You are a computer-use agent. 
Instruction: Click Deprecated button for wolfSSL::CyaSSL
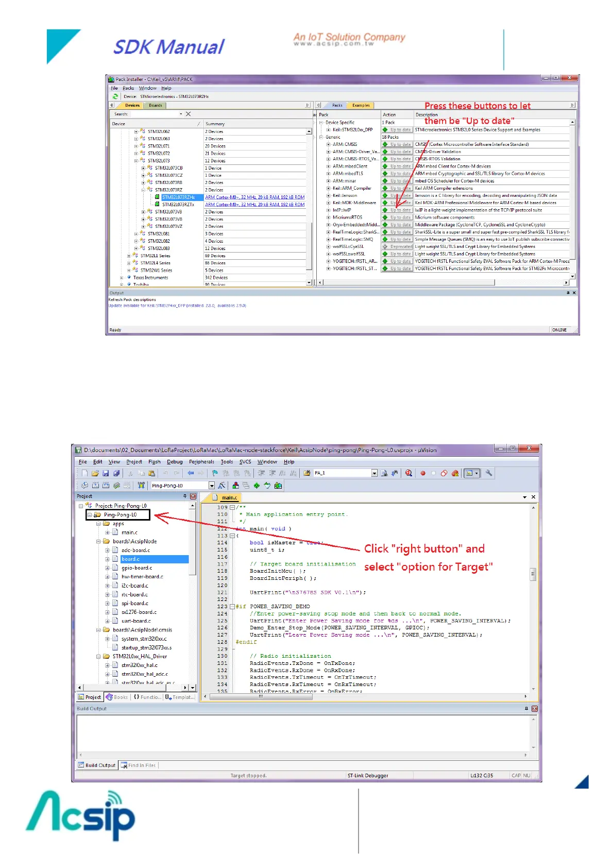pyautogui.click(x=397, y=246)
